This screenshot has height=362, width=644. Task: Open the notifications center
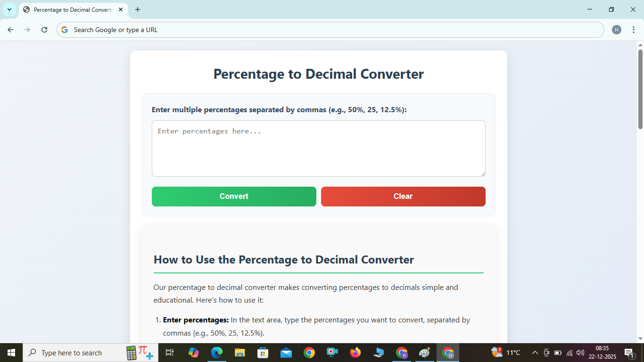(x=629, y=352)
